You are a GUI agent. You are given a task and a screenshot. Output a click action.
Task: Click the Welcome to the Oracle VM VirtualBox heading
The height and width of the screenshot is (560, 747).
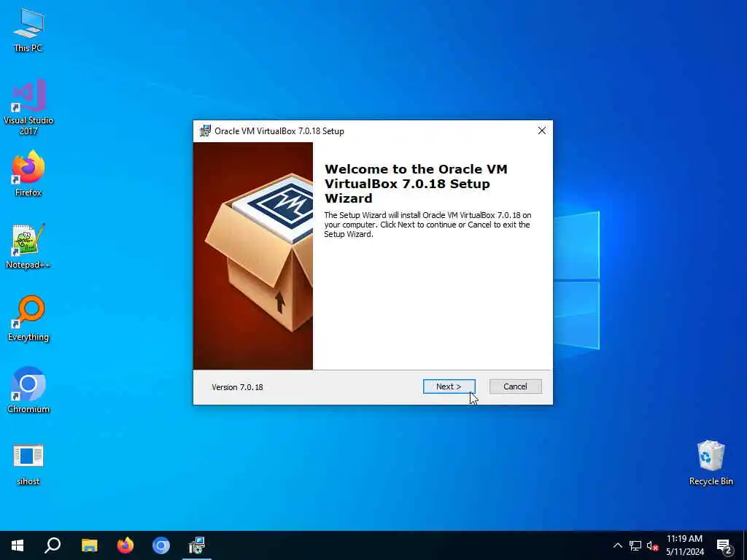tap(415, 183)
